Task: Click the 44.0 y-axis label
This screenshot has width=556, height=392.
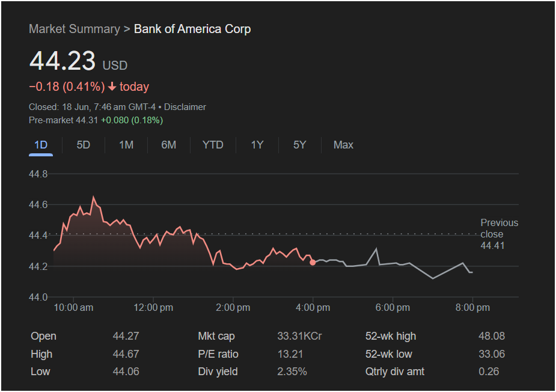Action: pyautogui.click(x=38, y=297)
